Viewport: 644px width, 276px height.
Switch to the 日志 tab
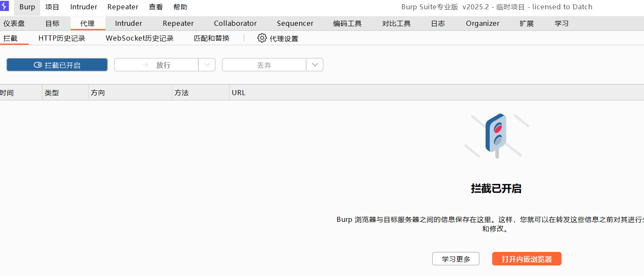438,24
